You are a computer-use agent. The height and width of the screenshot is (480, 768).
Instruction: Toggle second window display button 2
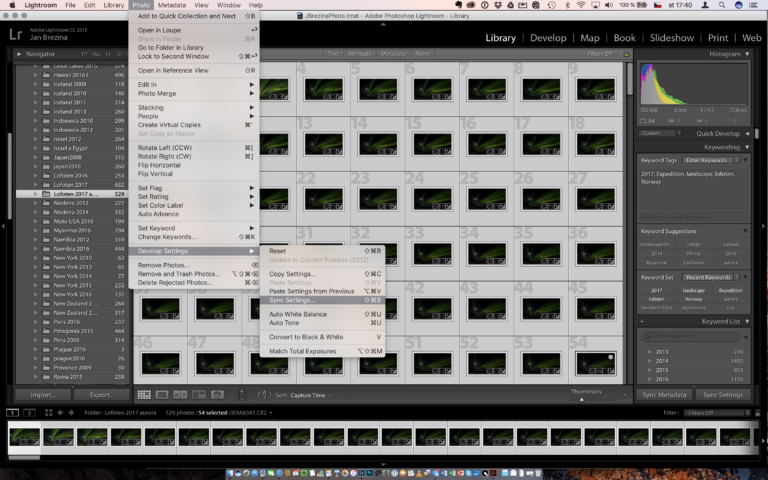pos(30,412)
